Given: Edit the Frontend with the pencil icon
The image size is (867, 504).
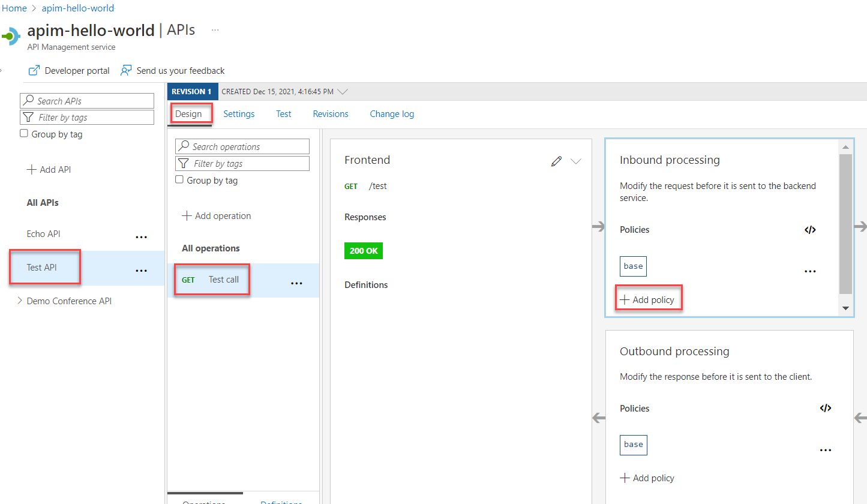Looking at the screenshot, I should (x=556, y=161).
